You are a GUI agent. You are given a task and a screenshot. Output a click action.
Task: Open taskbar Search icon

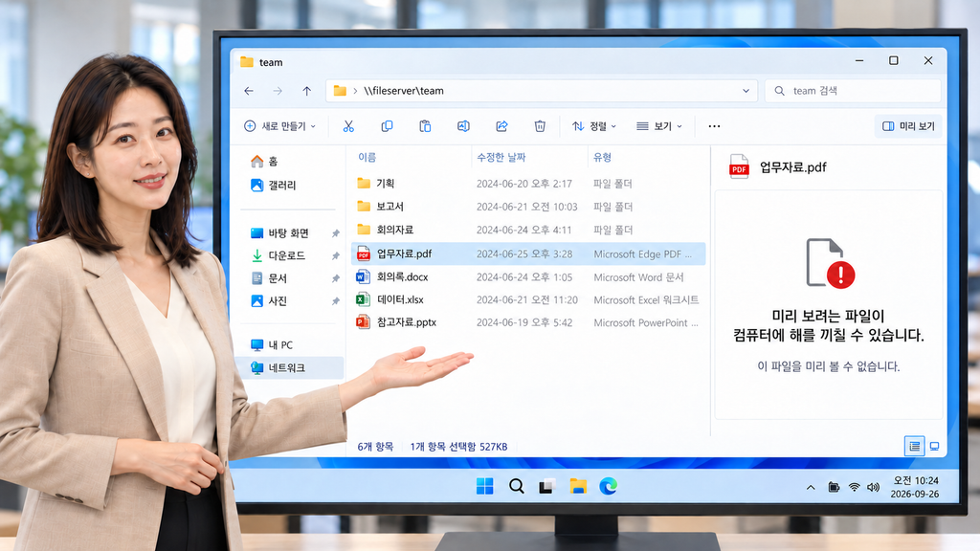[x=516, y=486]
